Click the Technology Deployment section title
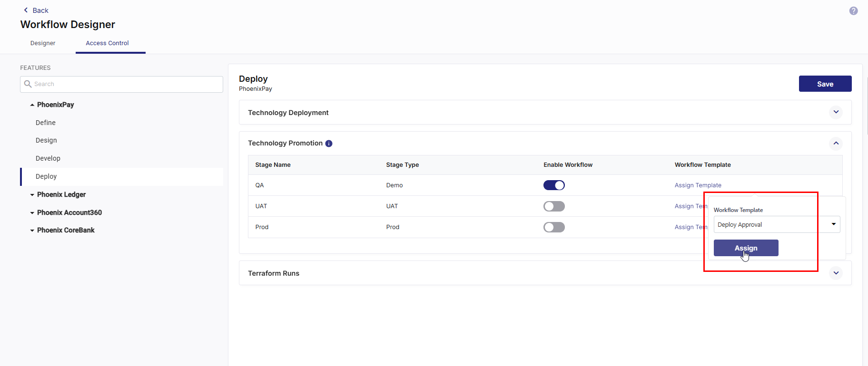Image resolution: width=868 pixels, height=366 pixels. coord(288,113)
